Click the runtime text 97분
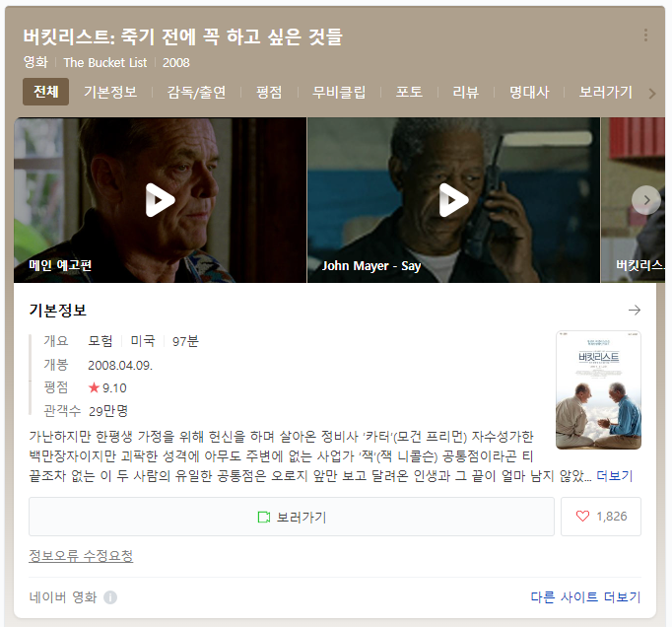The image size is (672, 627). 185,341
